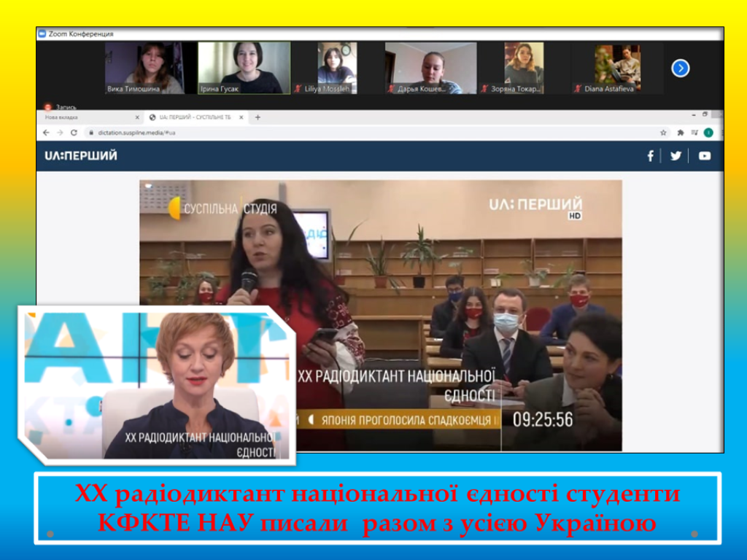Open the browser profile avatar
Screen dimensions: 747x560
(708, 133)
